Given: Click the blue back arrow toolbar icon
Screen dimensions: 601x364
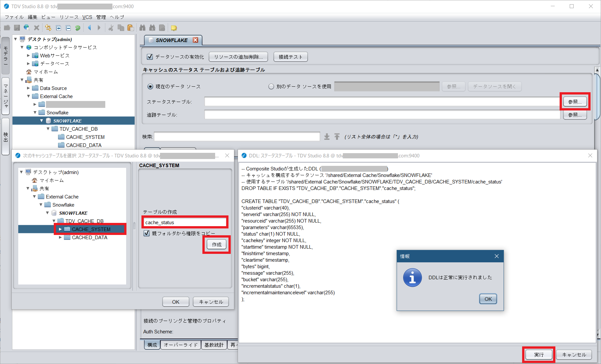Looking at the screenshot, I should pos(89,28).
